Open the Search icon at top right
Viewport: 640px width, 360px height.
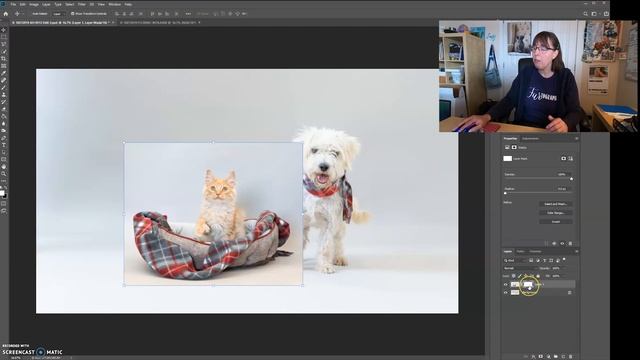pyautogui.click(x=585, y=13)
